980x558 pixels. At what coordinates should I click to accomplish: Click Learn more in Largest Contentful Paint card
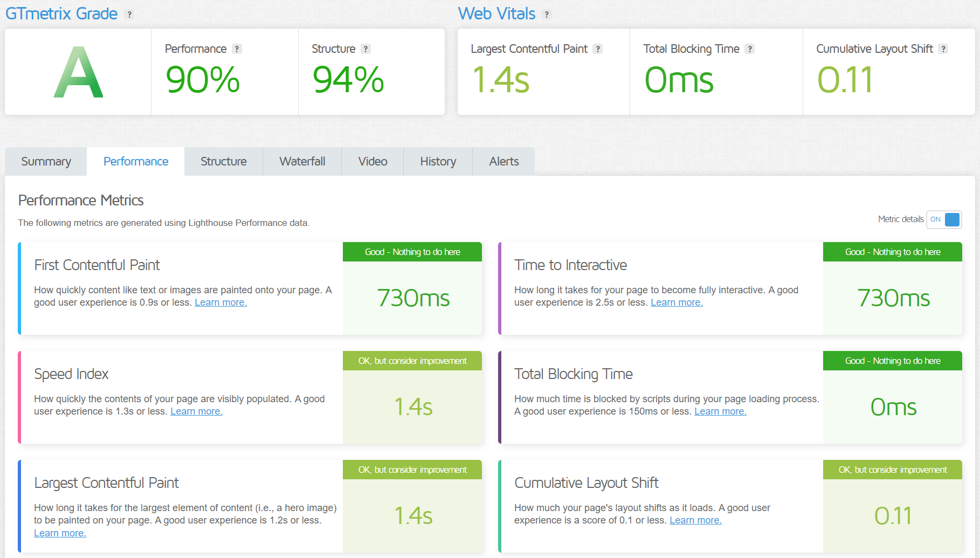point(60,533)
